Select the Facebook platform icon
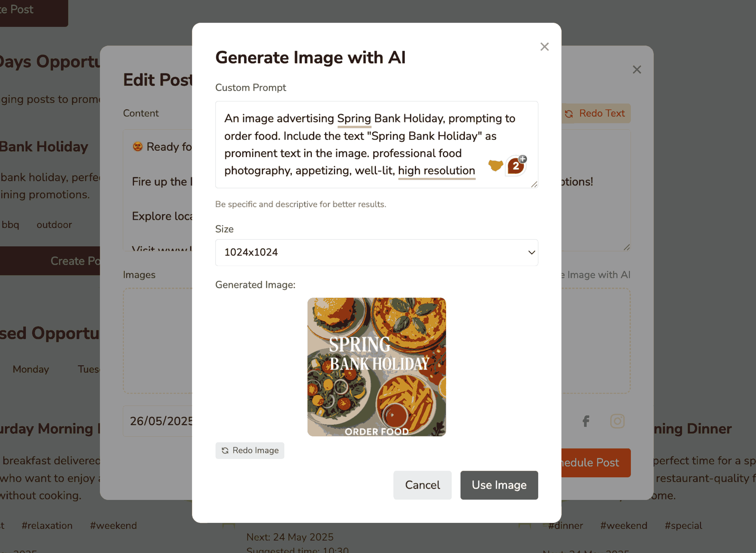Screen dimensions: 756x553 point(586,421)
